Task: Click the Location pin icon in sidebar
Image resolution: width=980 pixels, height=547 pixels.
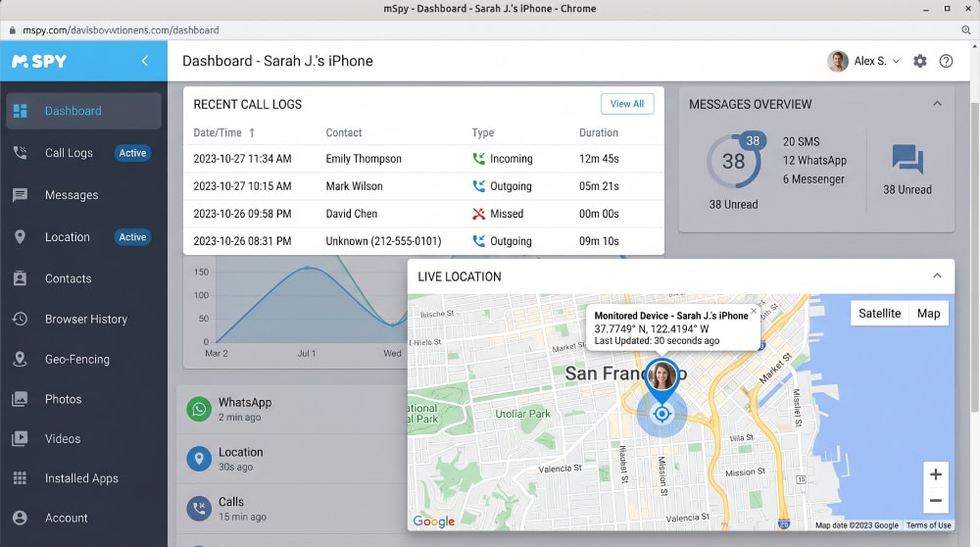Action: click(x=20, y=237)
